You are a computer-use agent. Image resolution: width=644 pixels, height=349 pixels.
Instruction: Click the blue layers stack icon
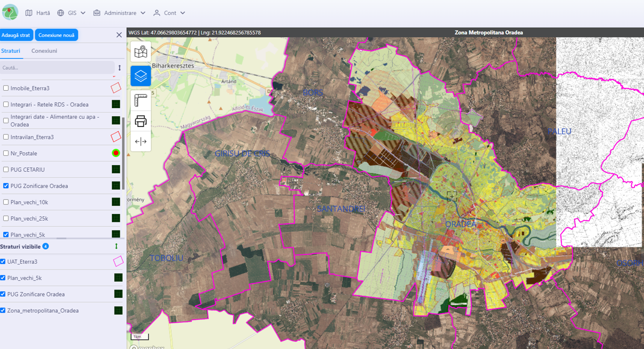tap(141, 76)
